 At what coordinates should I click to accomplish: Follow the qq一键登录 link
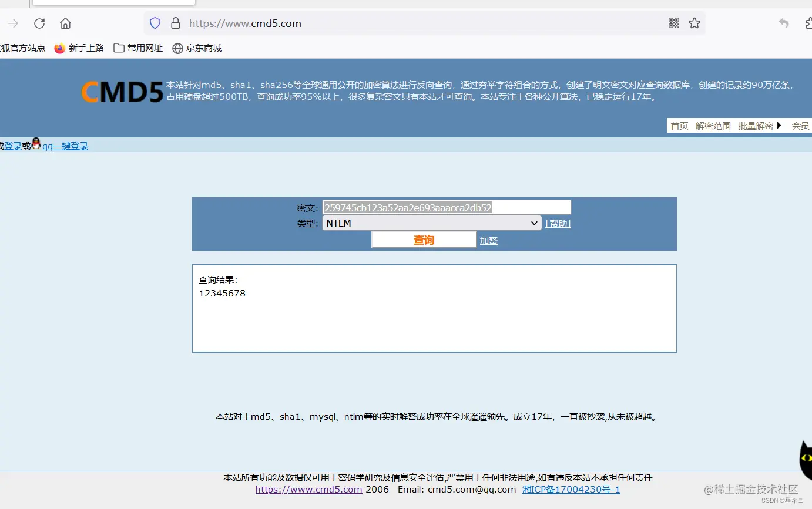coord(65,146)
